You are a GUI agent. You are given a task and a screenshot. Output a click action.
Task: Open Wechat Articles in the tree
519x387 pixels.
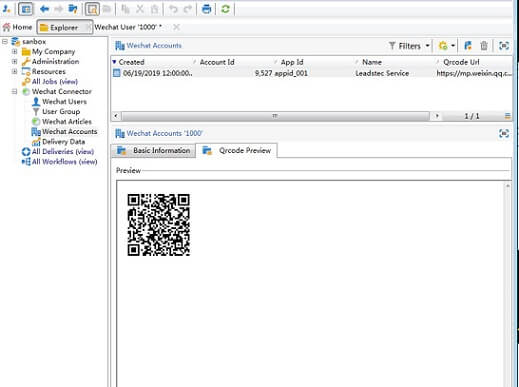(67, 121)
